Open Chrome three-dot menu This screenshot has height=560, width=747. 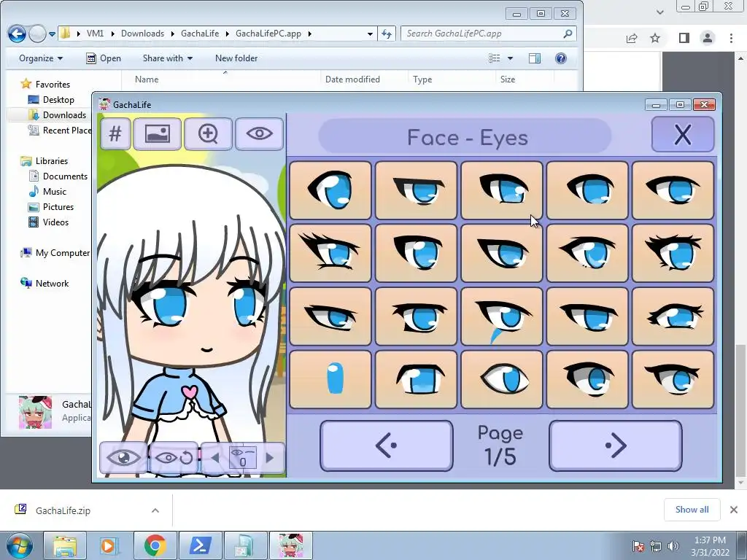(731, 38)
